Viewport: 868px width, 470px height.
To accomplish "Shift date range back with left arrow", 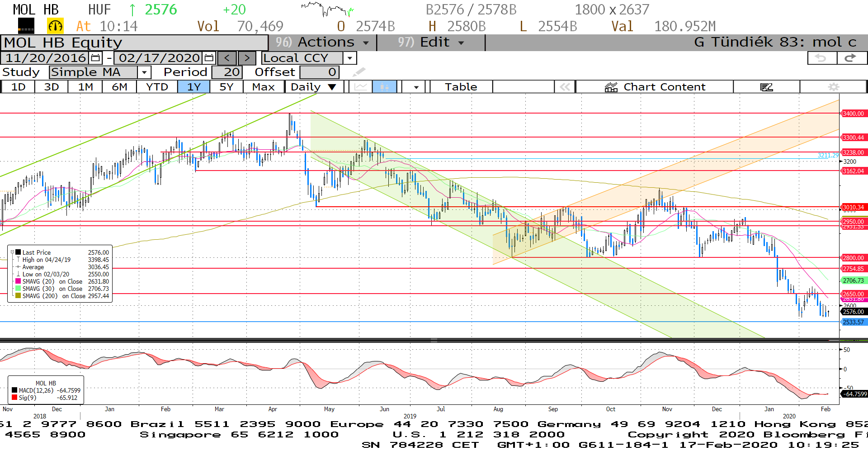I will pos(227,58).
